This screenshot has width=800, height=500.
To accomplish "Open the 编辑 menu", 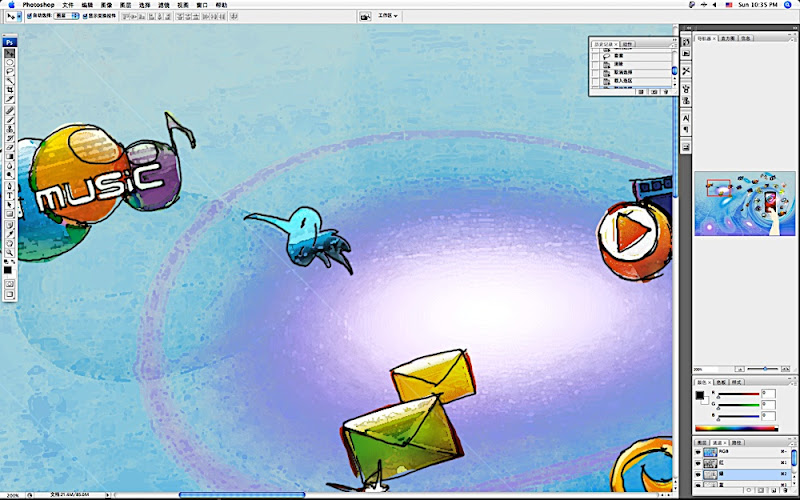I will [x=87, y=5].
